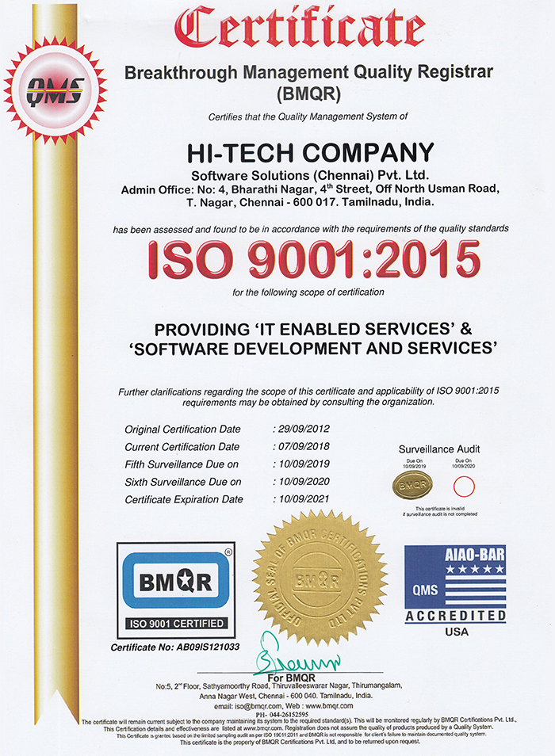This screenshot has height=756, width=555.
Task: Click the Certificate No AB09IS121033 text
Action: 177,647
